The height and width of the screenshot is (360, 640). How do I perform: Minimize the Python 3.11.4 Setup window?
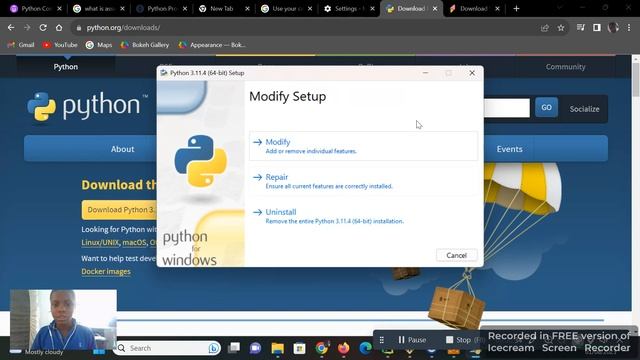tap(425, 73)
